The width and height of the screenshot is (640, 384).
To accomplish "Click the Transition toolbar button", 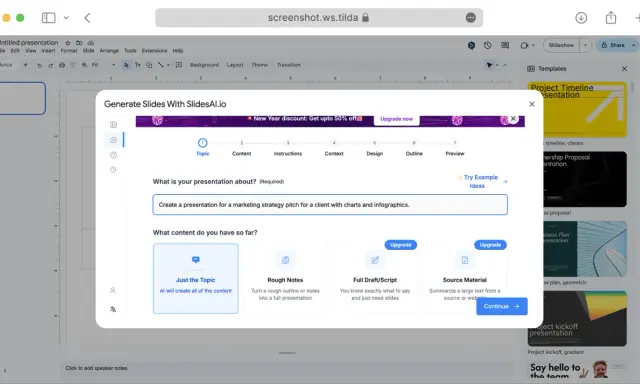I will point(289,65).
